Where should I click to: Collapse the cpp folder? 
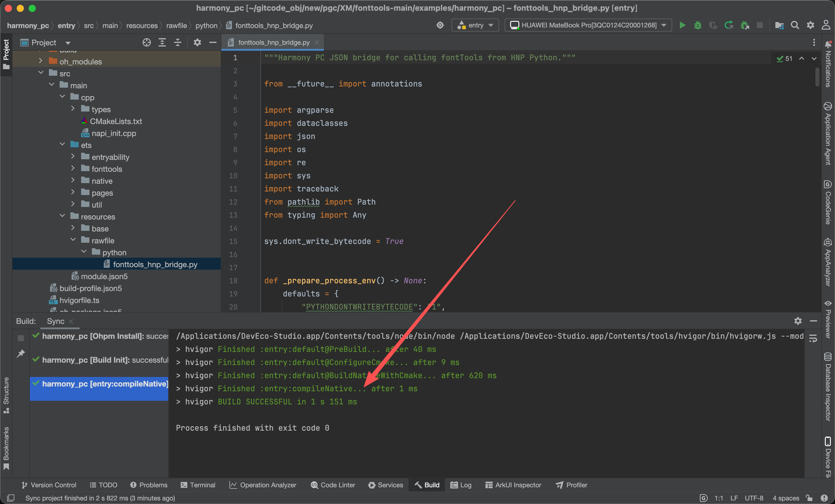(x=62, y=97)
